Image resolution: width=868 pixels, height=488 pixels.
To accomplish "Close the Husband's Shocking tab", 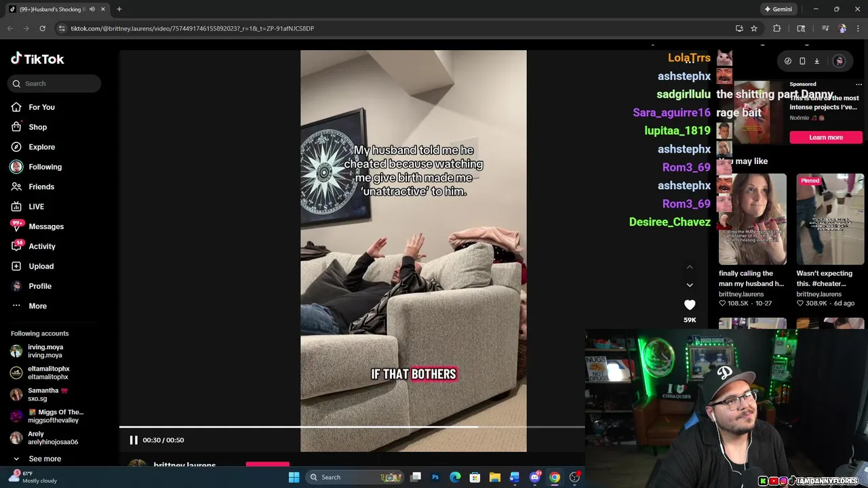I will (103, 9).
